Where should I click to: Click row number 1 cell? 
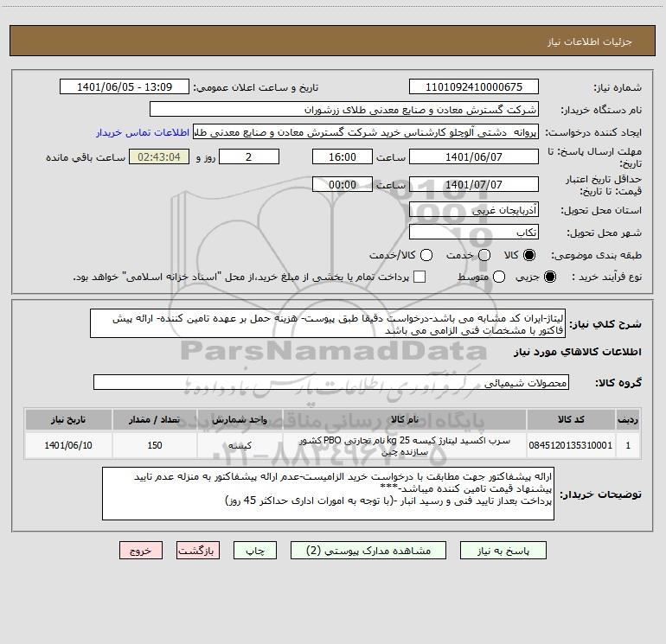628,445
